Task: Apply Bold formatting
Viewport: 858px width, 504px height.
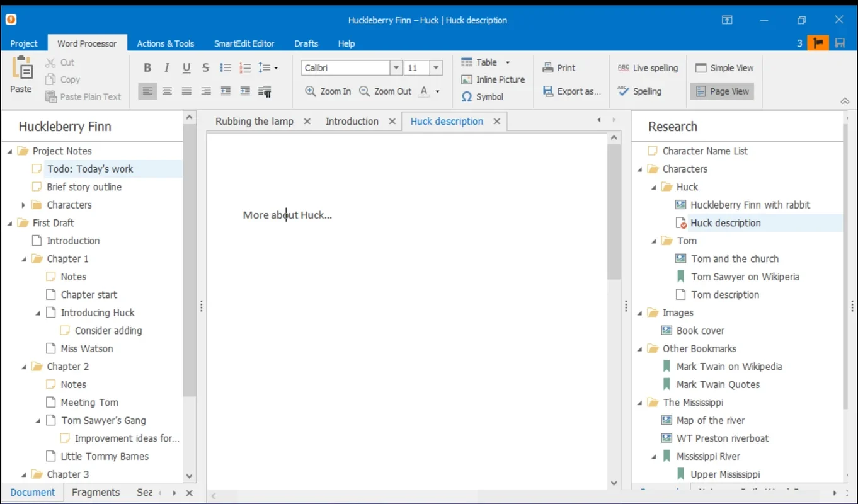Action: [147, 68]
